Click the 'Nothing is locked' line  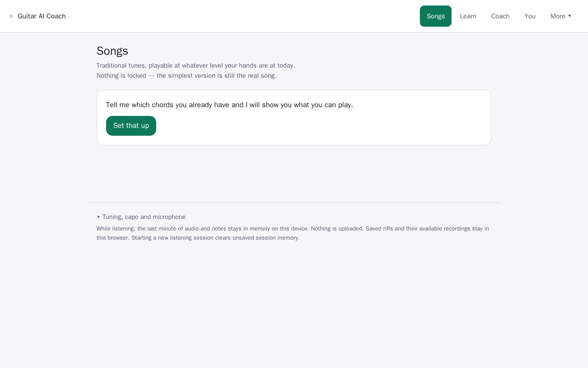(187, 75)
